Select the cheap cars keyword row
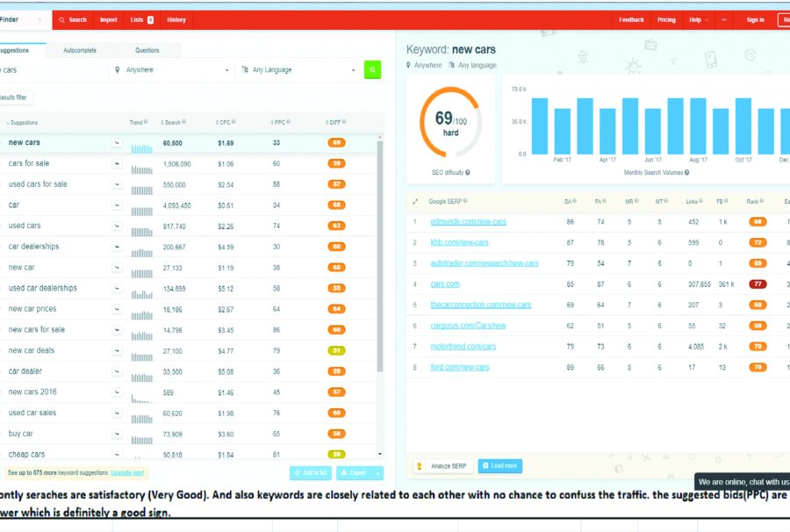Image resolution: width=790 pixels, height=532 pixels. coord(189,454)
